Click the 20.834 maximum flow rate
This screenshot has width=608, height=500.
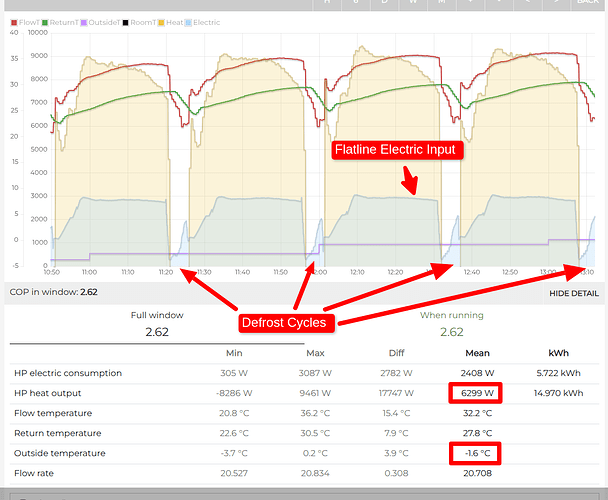pos(315,473)
